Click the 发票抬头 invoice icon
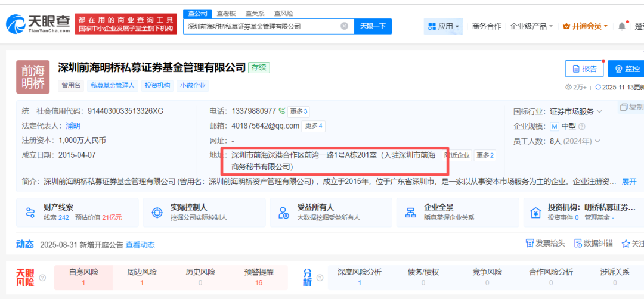This screenshot has width=644, height=299. pos(530,243)
